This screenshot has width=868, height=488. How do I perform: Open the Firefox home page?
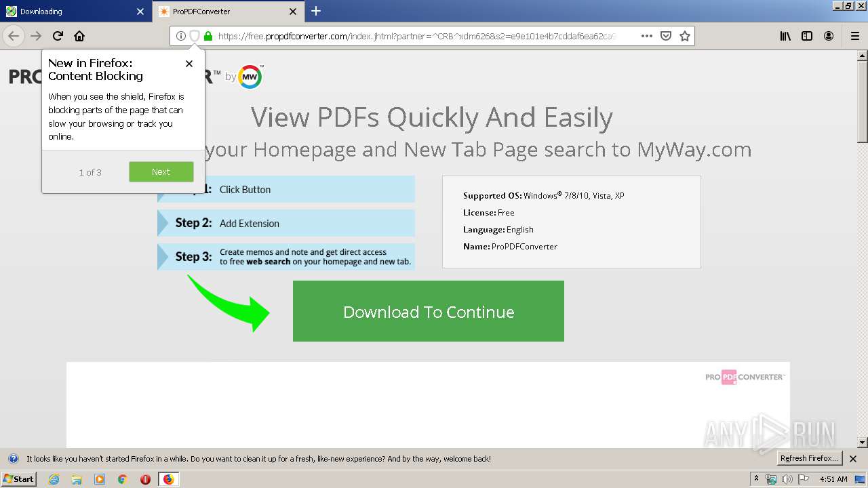click(79, 36)
